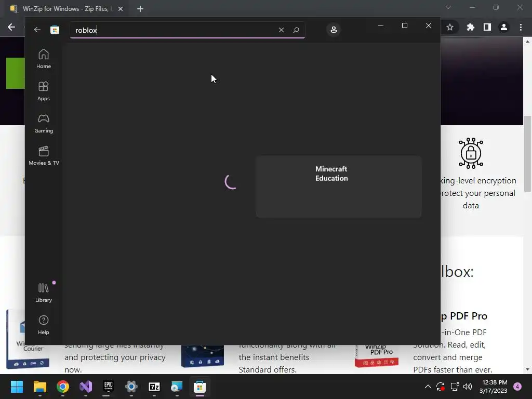The image size is (532, 399).
Task: Open Store Help
Action: (44, 325)
